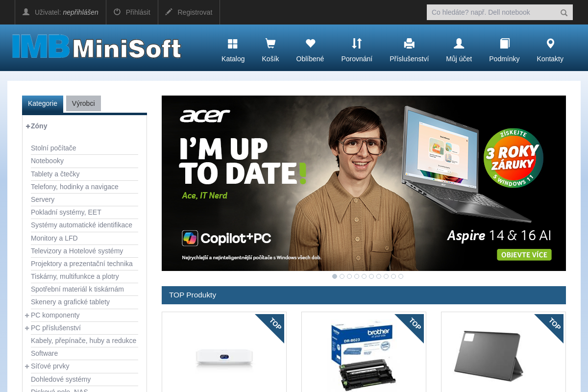This screenshot has height=392, width=588.
Task: Expand the PC příslušenství category
Action: (27, 328)
